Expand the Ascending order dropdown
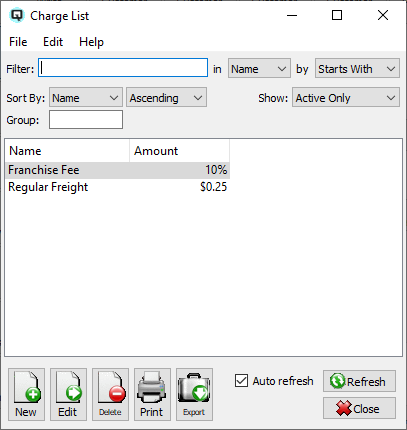The image size is (407, 430). click(166, 97)
